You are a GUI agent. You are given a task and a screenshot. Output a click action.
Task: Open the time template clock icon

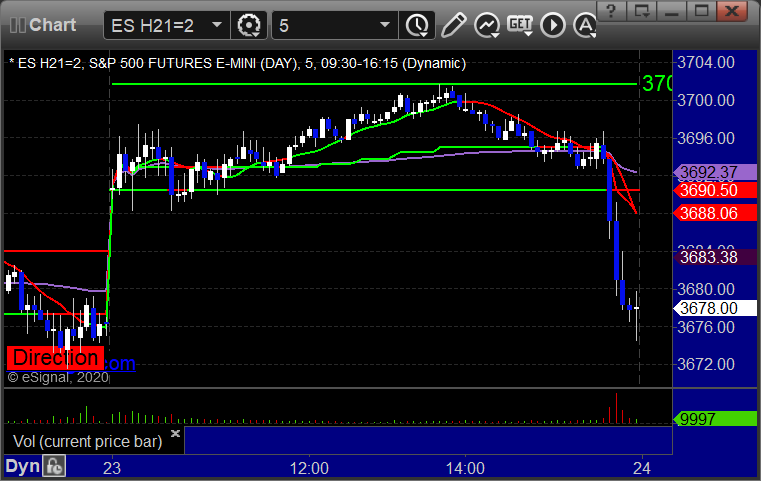pyautogui.click(x=417, y=25)
